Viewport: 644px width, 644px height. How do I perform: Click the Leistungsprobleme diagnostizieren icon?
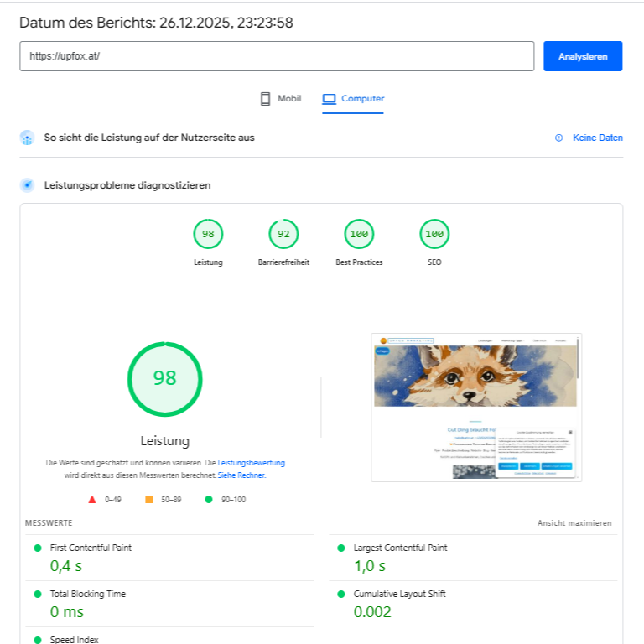pos(28,185)
